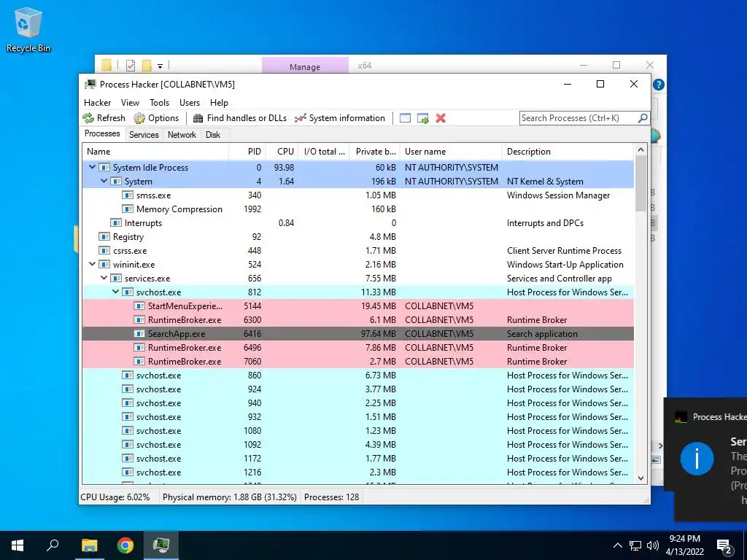Click process list scrollbar up arrow
Image resolution: width=747 pixels, height=560 pixels.
point(640,150)
